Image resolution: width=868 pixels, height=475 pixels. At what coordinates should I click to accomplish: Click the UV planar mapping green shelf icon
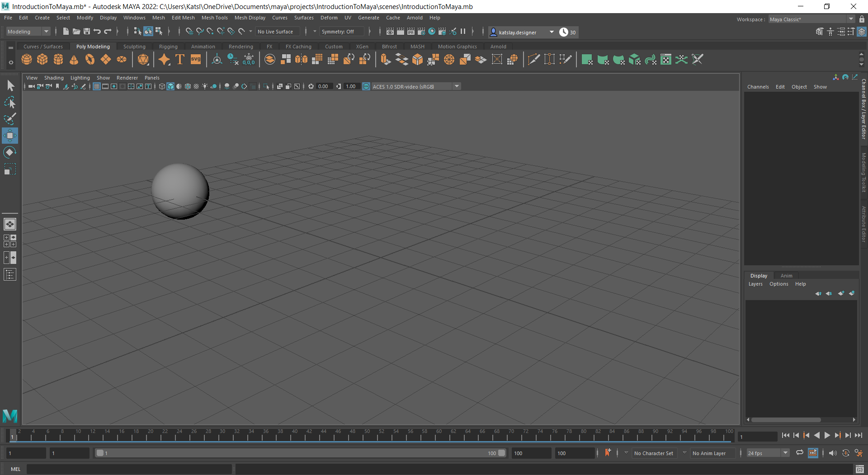click(587, 59)
